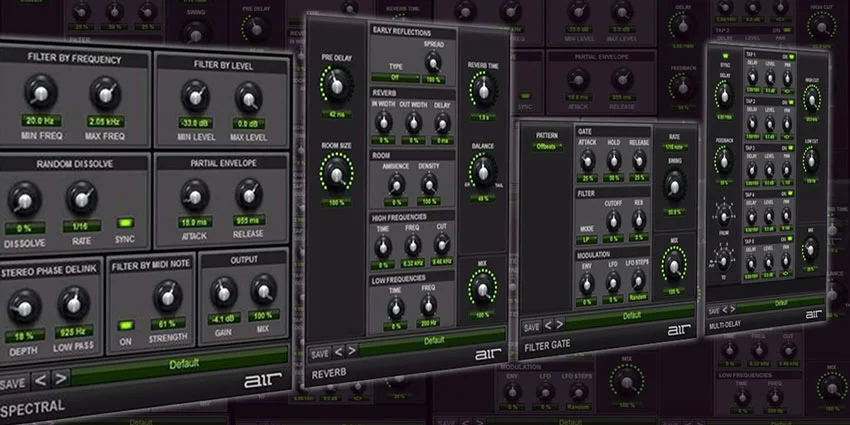The height and width of the screenshot is (425, 850).
Task: Select next preset arrow in Reverb plugin
Action: [x=351, y=351]
